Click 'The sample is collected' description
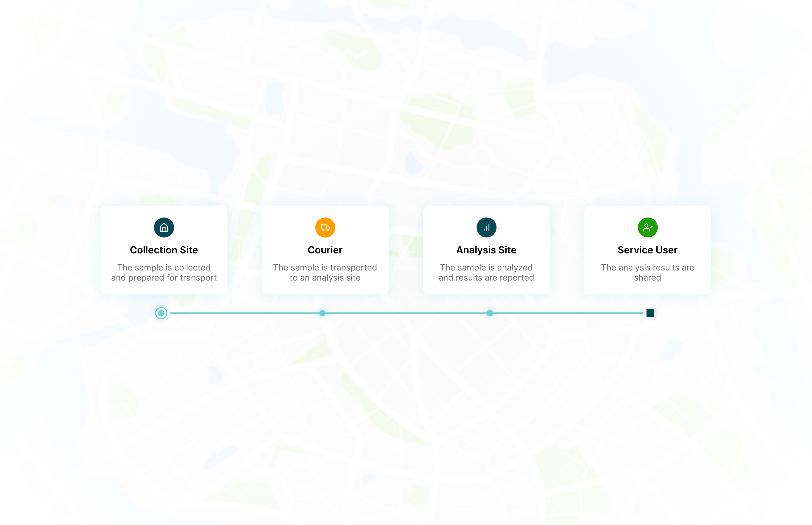This screenshot has width=812, height=525. pos(164,272)
